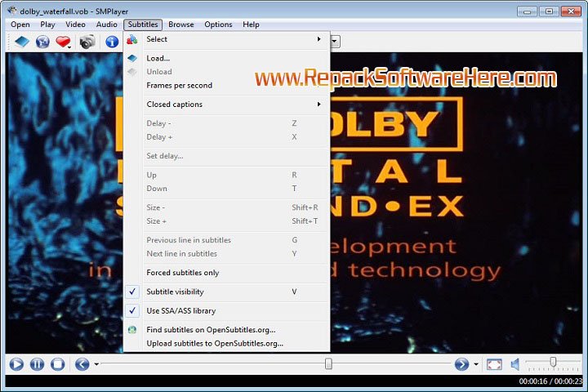Open the Open menu
Image resolution: width=588 pixels, height=392 pixels.
(20, 24)
